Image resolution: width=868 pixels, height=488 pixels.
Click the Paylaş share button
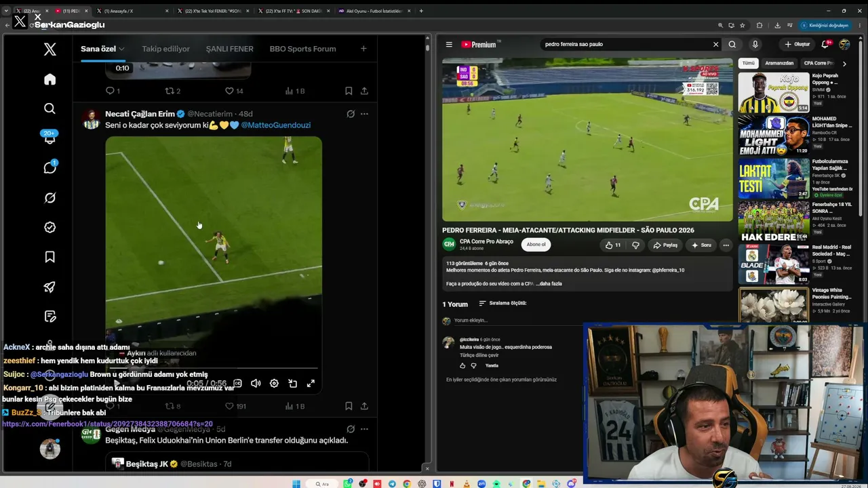click(665, 245)
